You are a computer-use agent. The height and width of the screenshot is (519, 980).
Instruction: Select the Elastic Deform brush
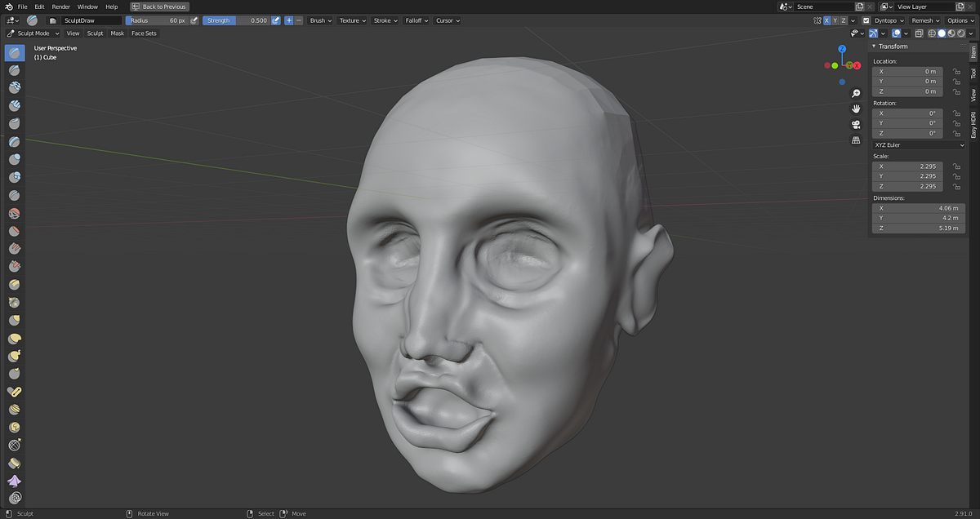[15, 338]
